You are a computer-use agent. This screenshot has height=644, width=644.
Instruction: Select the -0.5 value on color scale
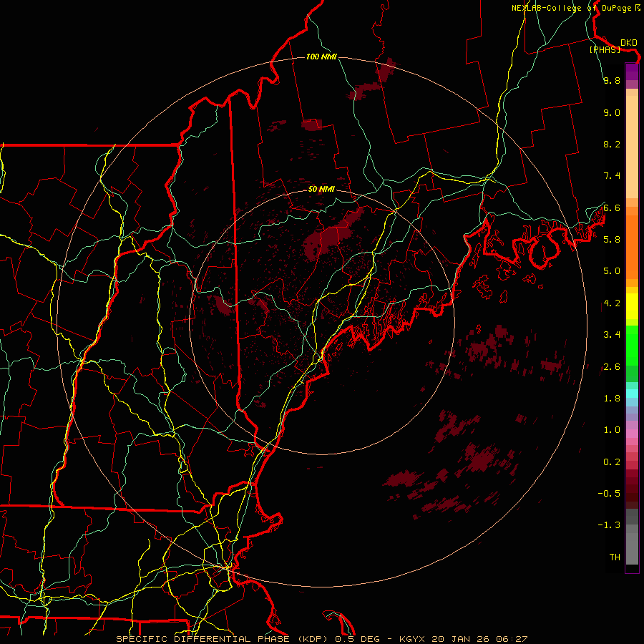point(609,493)
